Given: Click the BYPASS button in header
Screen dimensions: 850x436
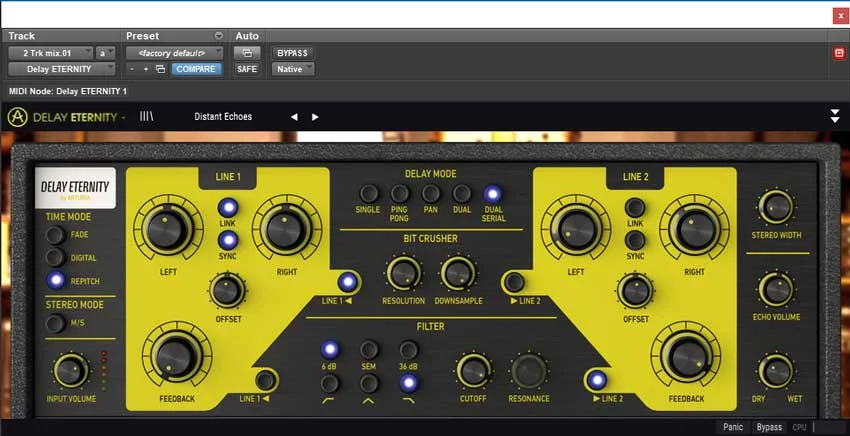Looking at the screenshot, I should click(292, 53).
